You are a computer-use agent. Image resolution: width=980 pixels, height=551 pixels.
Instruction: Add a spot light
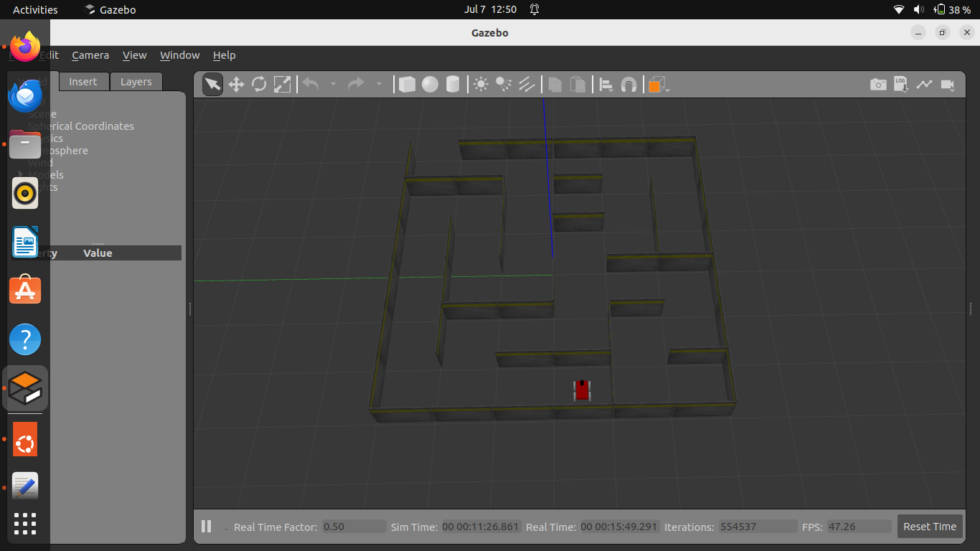coord(504,85)
